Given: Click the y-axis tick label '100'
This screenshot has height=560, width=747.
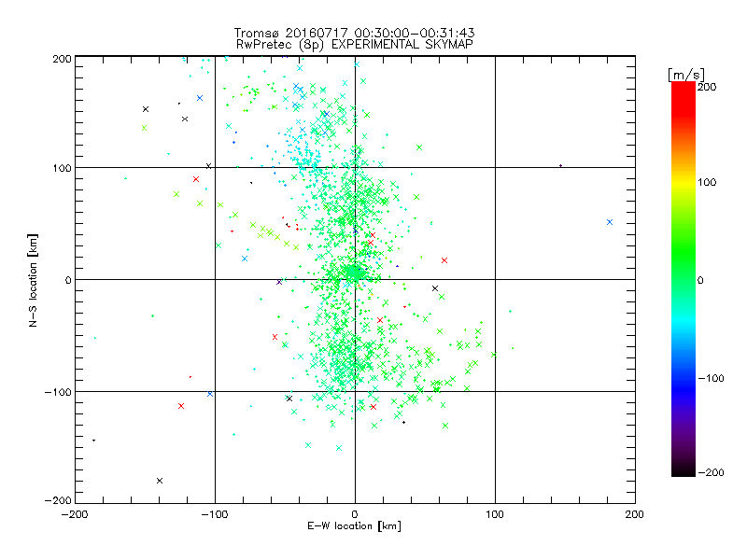Looking at the screenshot, I should pos(62,168).
